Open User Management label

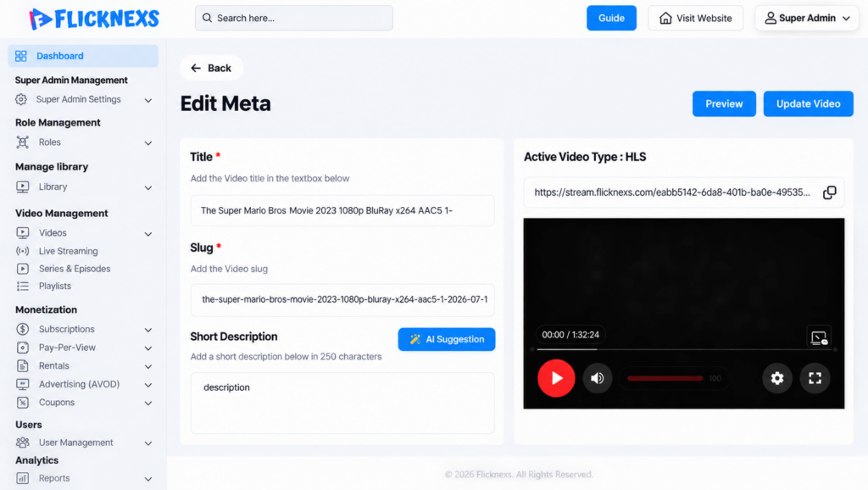tap(75, 443)
